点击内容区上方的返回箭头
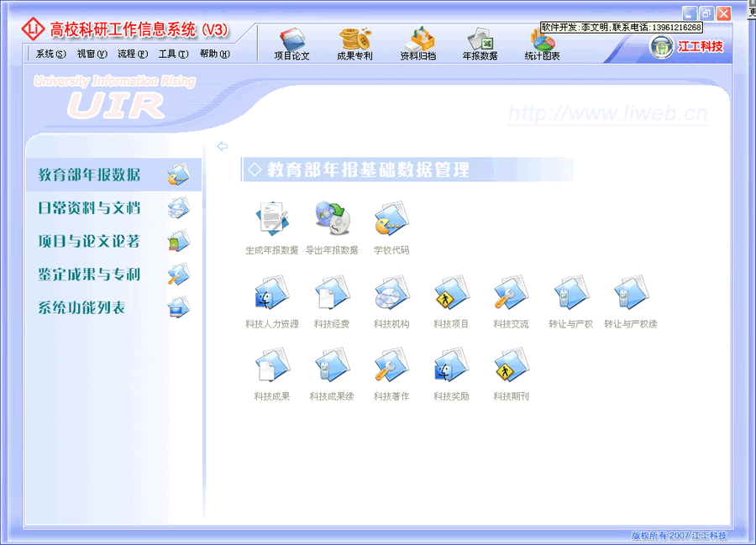The height and width of the screenshot is (545, 756). tap(222, 145)
